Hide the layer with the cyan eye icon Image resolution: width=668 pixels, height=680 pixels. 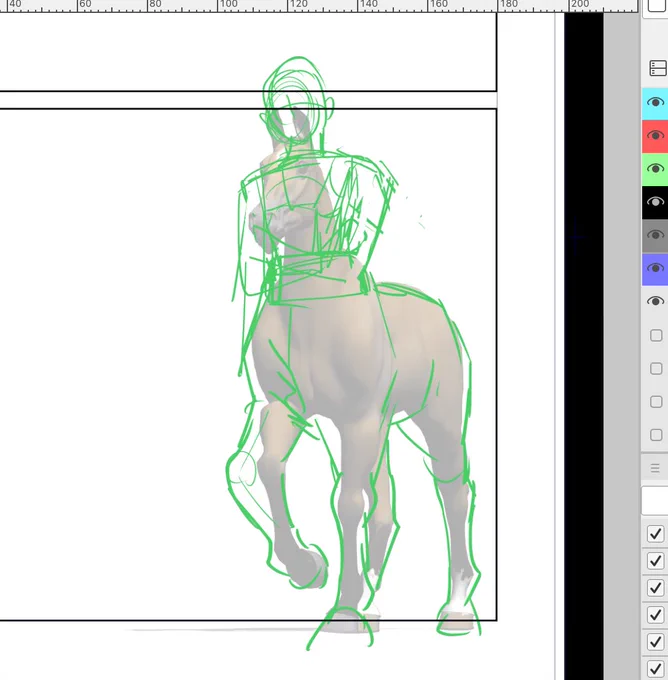tap(655, 102)
